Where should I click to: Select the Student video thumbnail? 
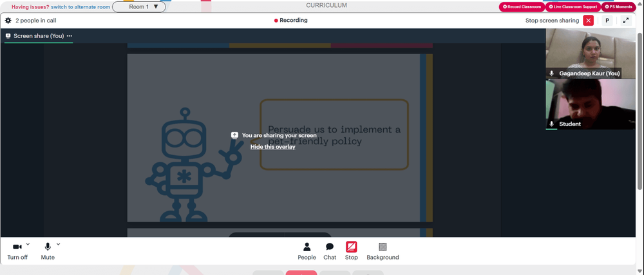(x=590, y=104)
